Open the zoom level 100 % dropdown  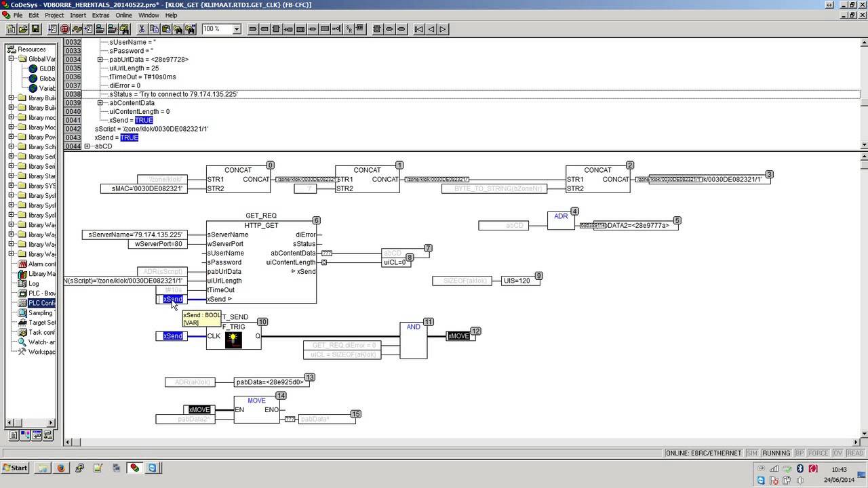pyautogui.click(x=237, y=29)
